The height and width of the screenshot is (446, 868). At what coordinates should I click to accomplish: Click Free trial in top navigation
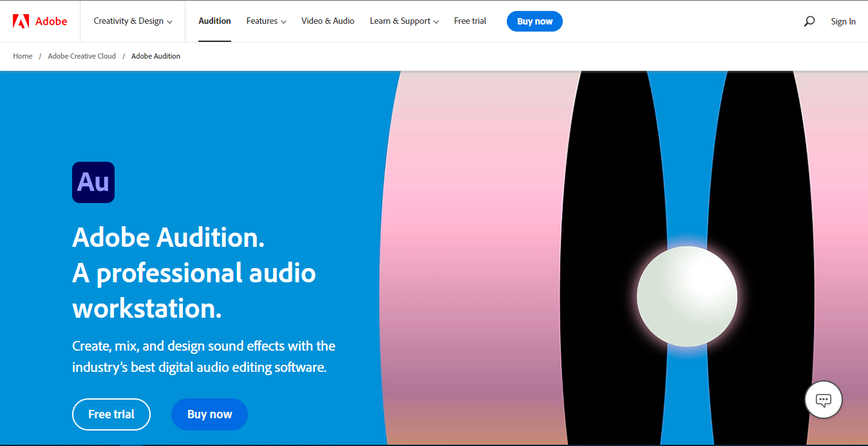coord(470,21)
